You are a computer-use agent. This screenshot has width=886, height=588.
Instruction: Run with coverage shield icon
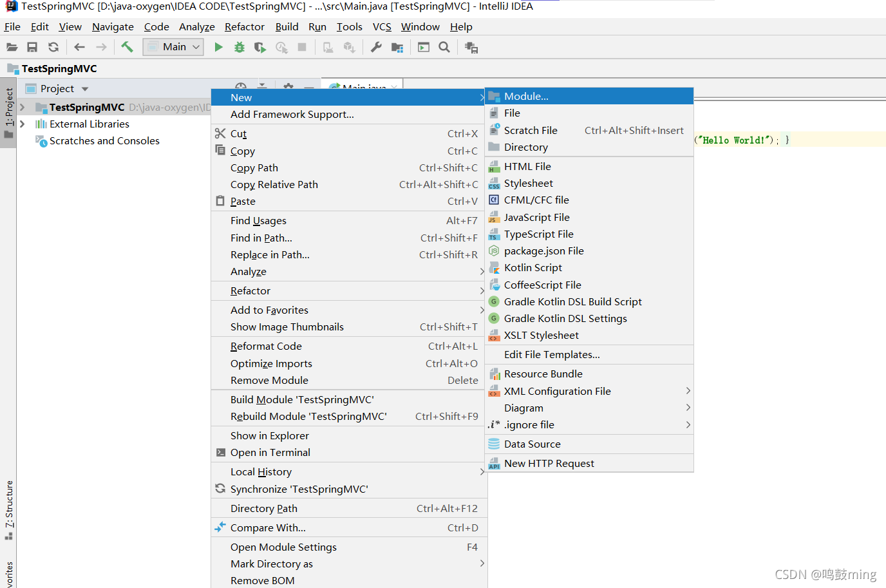[260, 47]
